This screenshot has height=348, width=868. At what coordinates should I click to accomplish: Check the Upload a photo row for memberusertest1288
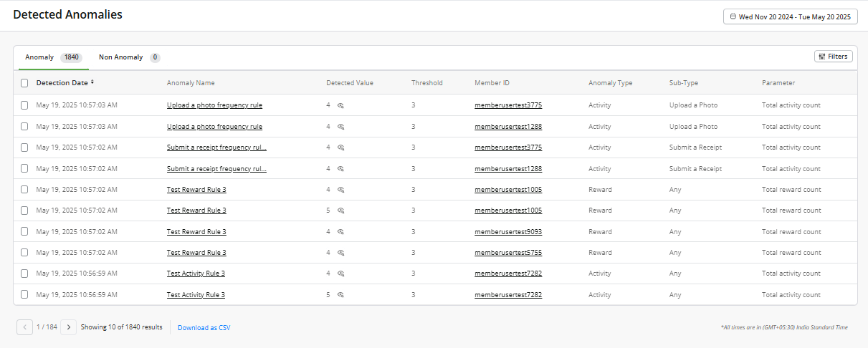pyautogui.click(x=24, y=127)
